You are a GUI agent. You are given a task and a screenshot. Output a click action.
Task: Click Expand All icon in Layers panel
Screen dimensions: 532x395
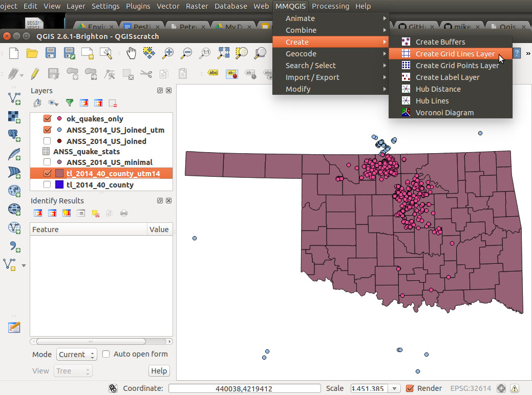click(x=84, y=103)
